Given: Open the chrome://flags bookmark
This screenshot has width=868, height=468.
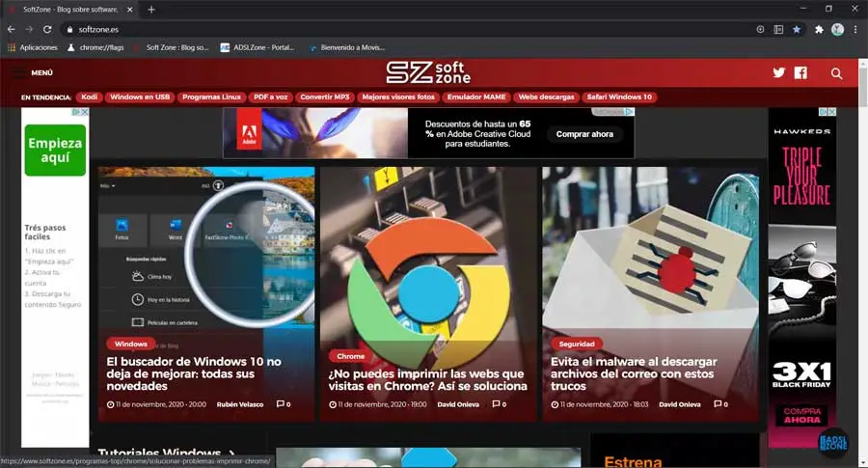Looking at the screenshot, I should click(95, 47).
